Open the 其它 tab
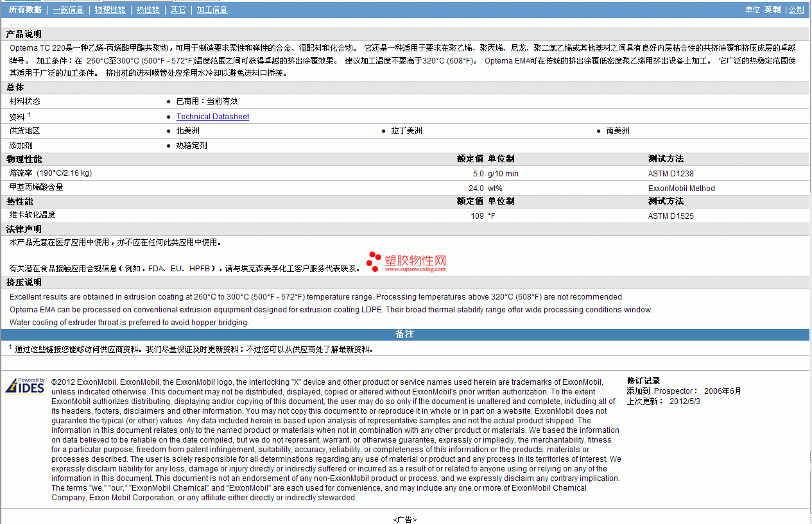 [x=178, y=10]
